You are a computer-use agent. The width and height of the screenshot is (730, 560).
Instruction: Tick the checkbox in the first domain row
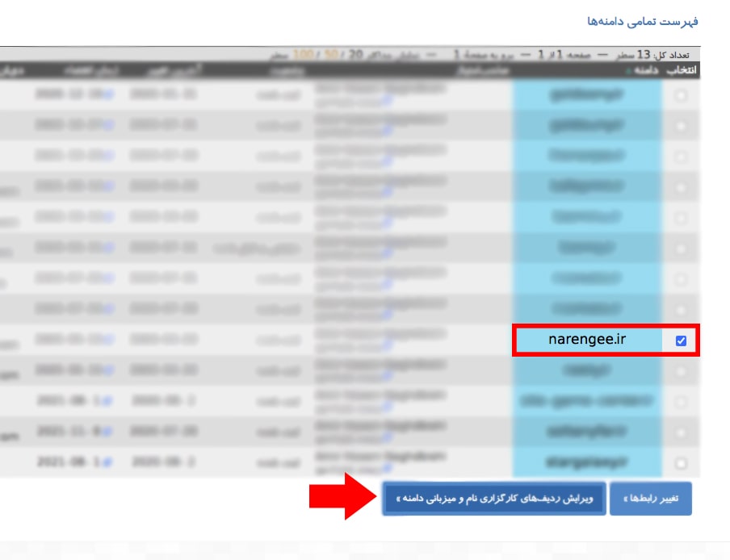tap(681, 96)
